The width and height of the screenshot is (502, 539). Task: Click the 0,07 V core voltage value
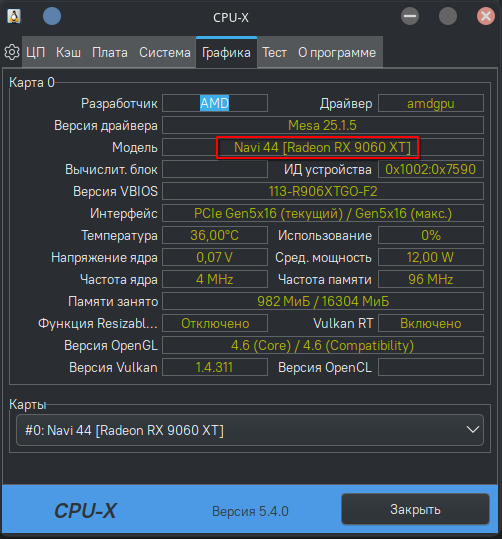pos(215,257)
